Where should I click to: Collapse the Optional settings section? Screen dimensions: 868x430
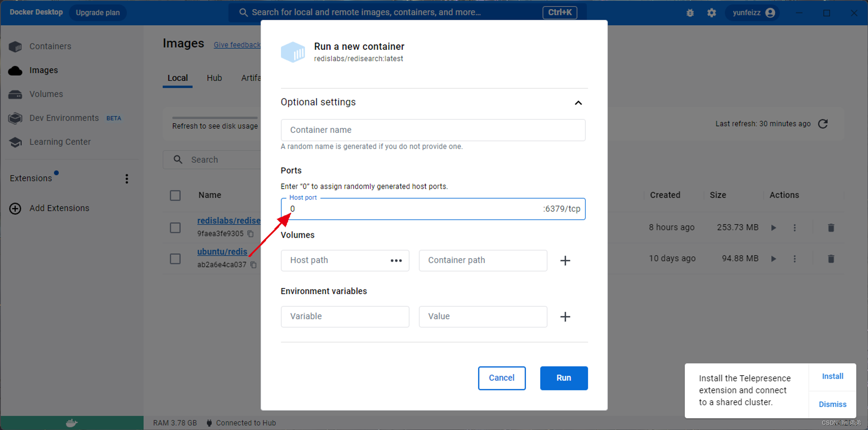pos(578,103)
